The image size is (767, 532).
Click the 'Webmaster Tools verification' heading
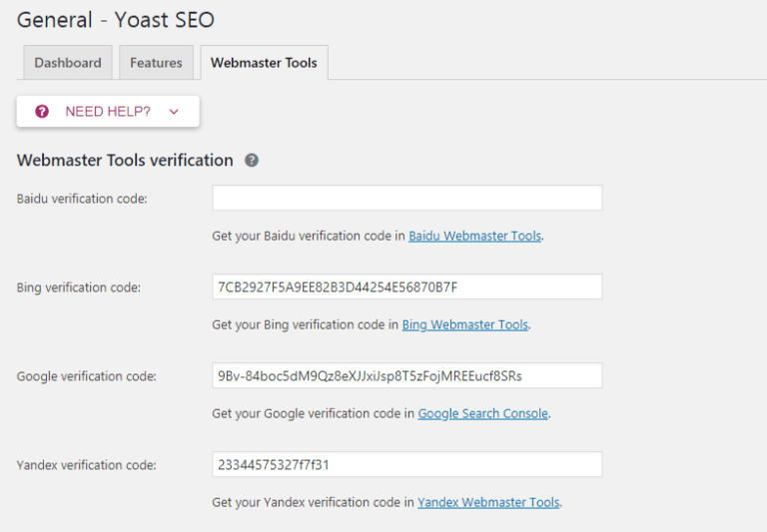click(x=125, y=161)
